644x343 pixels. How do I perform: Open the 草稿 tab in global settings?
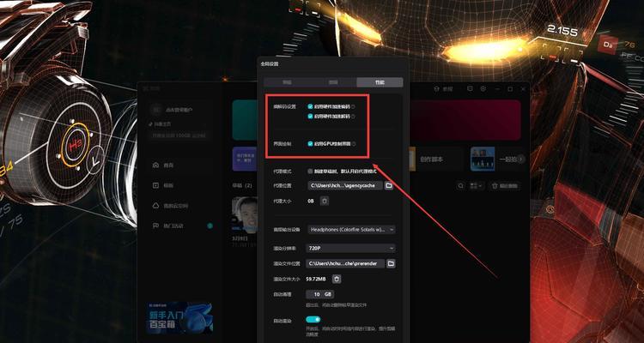[x=287, y=82]
